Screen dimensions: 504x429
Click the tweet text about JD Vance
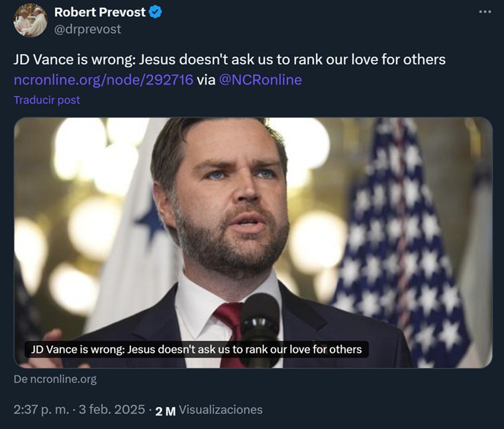pyautogui.click(x=230, y=60)
